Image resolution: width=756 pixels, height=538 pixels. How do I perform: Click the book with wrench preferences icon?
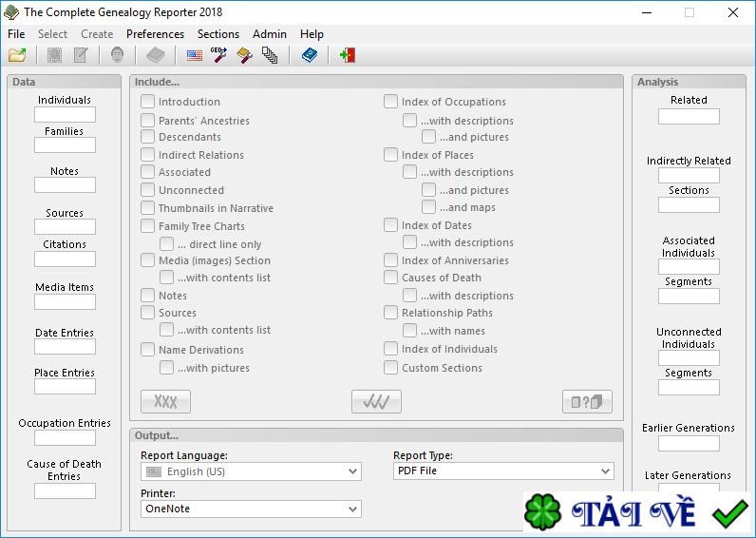coord(244,55)
